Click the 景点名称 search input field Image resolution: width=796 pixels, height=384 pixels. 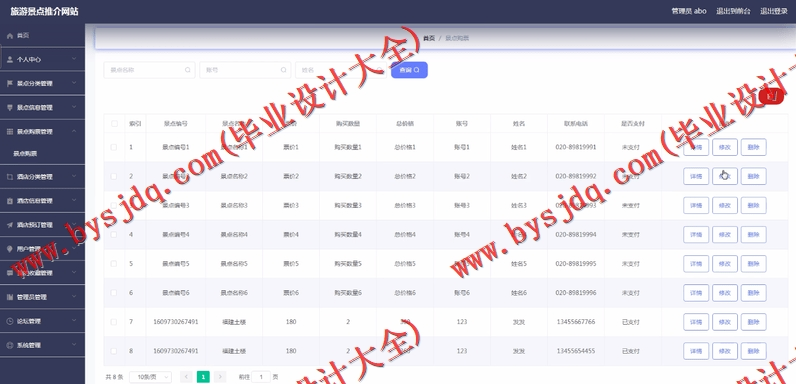pos(149,70)
